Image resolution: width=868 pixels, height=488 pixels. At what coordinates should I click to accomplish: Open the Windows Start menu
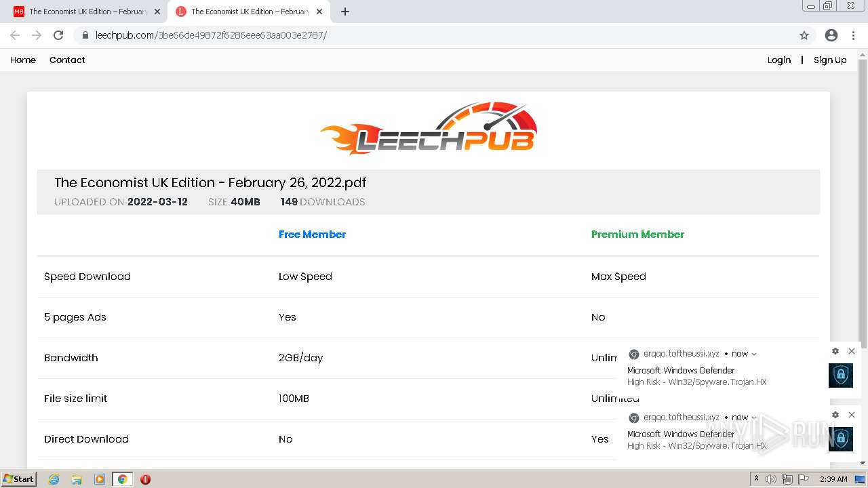(x=18, y=479)
